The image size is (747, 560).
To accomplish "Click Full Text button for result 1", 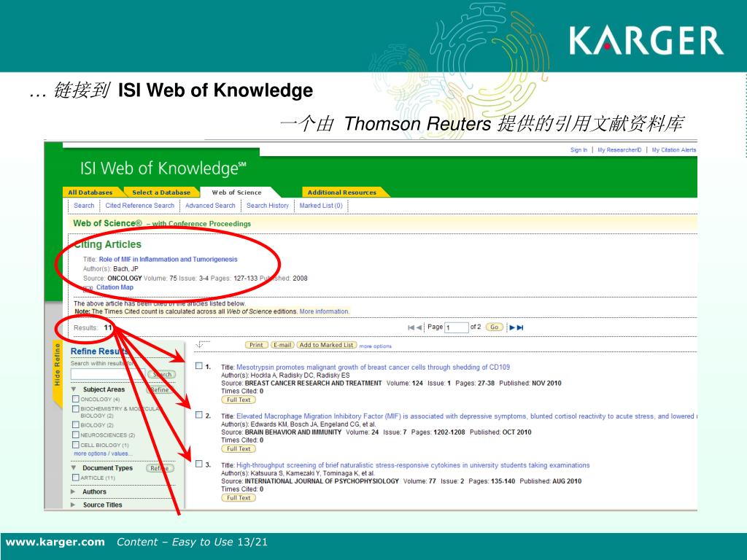I will [x=239, y=400].
